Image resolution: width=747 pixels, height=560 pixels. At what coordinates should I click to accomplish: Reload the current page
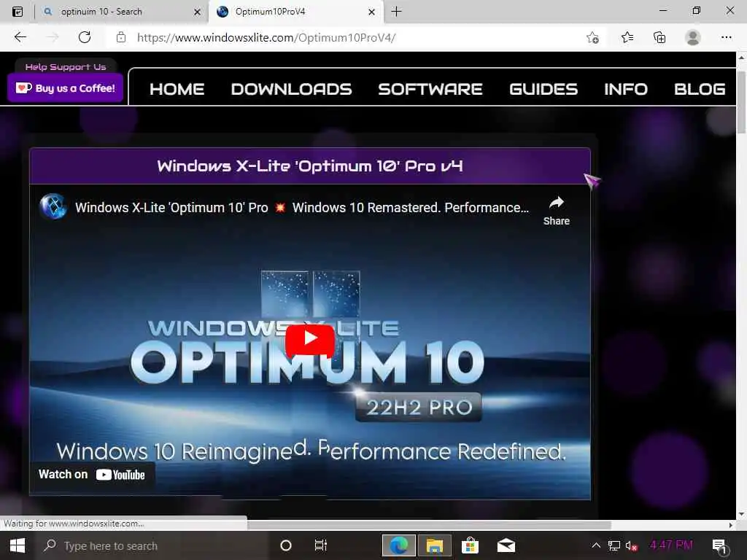click(85, 37)
